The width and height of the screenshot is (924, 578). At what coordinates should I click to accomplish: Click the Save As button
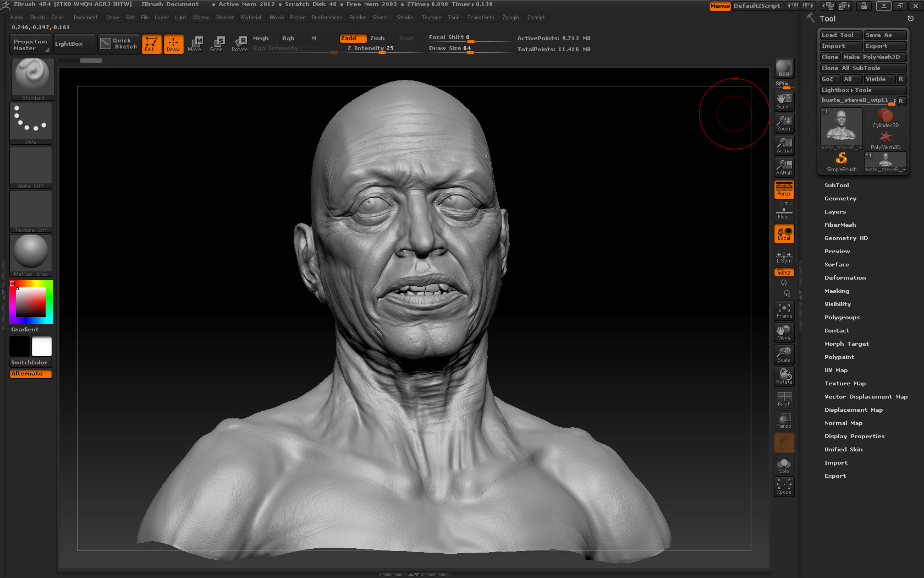[885, 35]
